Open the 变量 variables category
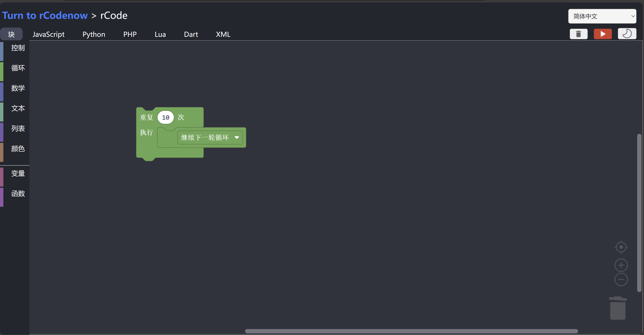 click(18, 173)
